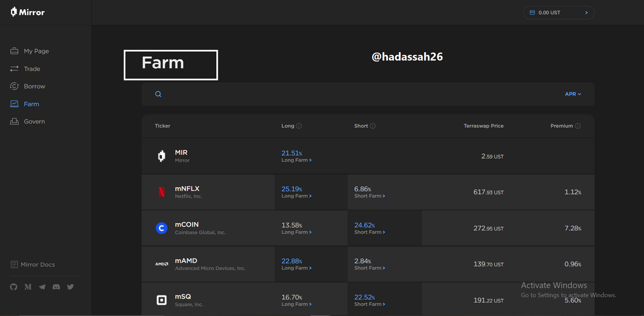Open the GitHub icon link

[14, 287]
